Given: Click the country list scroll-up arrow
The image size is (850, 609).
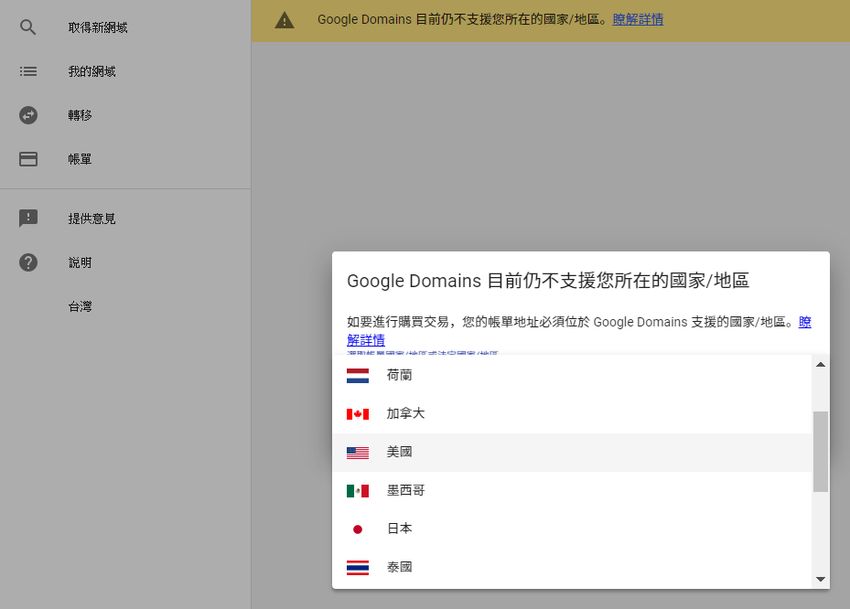Looking at the screenshot, I should [x=821, y=364].
